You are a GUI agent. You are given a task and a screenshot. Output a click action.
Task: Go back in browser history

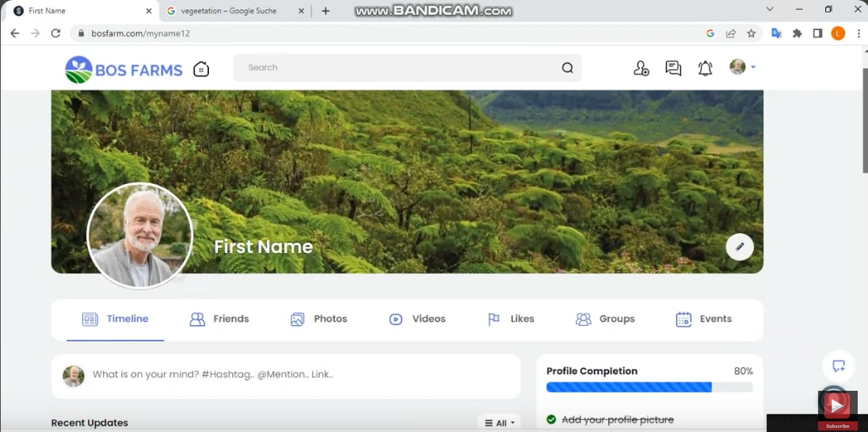coord(15,33)
